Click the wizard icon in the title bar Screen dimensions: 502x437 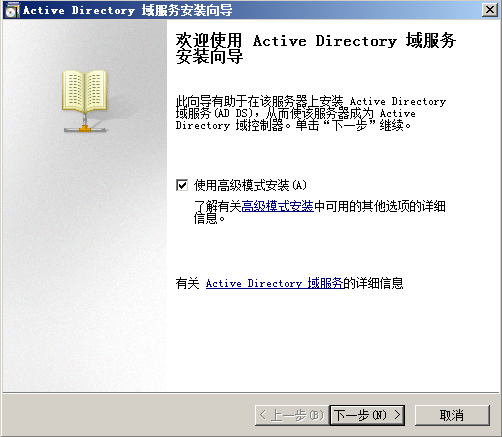pos(11,10)
